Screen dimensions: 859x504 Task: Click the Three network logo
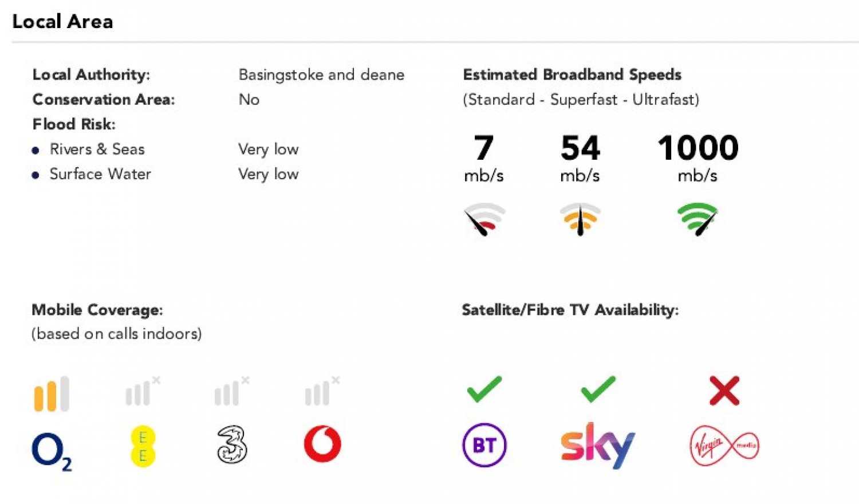coord(232,445)
